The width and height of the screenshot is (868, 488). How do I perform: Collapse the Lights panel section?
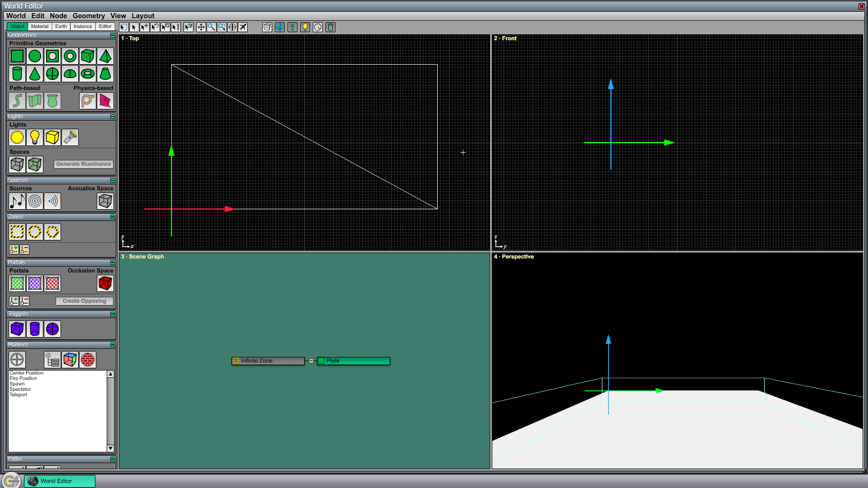(113, 117)
